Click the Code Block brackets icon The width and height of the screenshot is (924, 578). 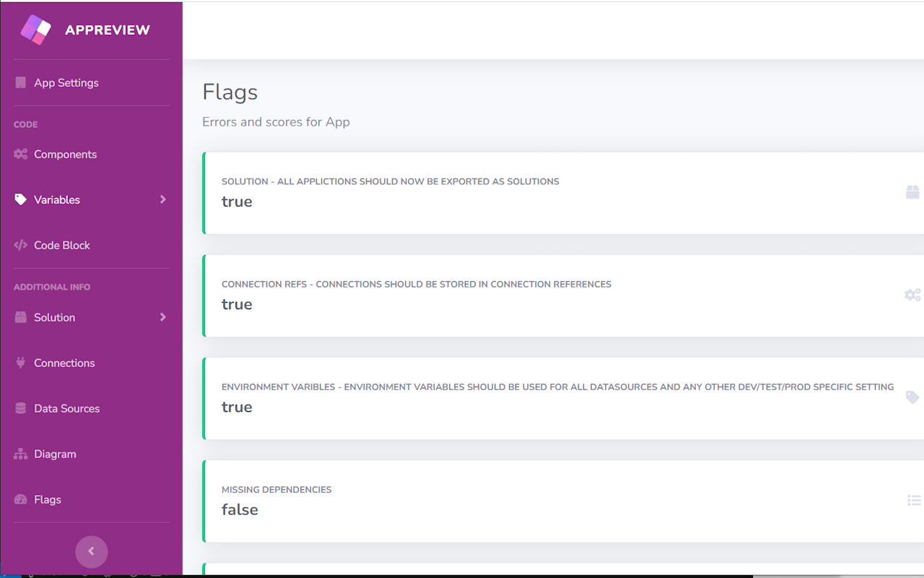pyautogui.click(x=20, y=245)
